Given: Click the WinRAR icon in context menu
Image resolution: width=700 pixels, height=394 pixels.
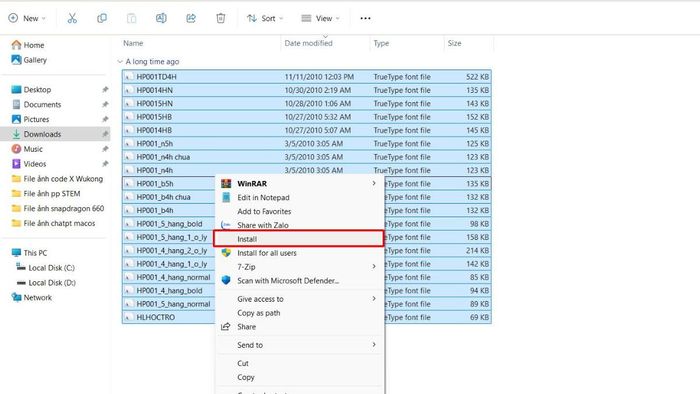Looking at the screenshot, I should coord(226,183).
